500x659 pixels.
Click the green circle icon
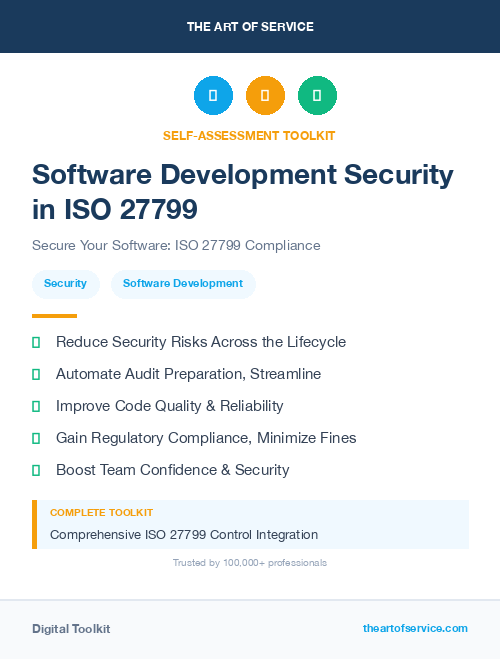coord(317,95)
